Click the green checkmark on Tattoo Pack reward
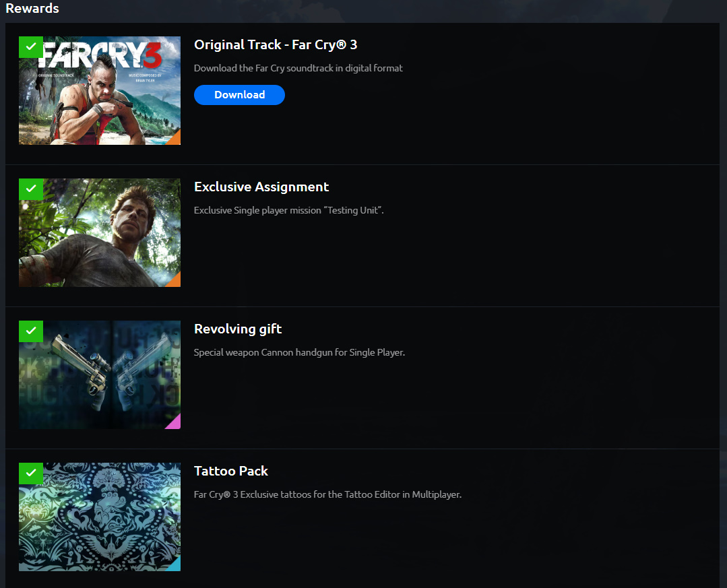This screenshot has height=588, width=727. click(x=31, y=473)
